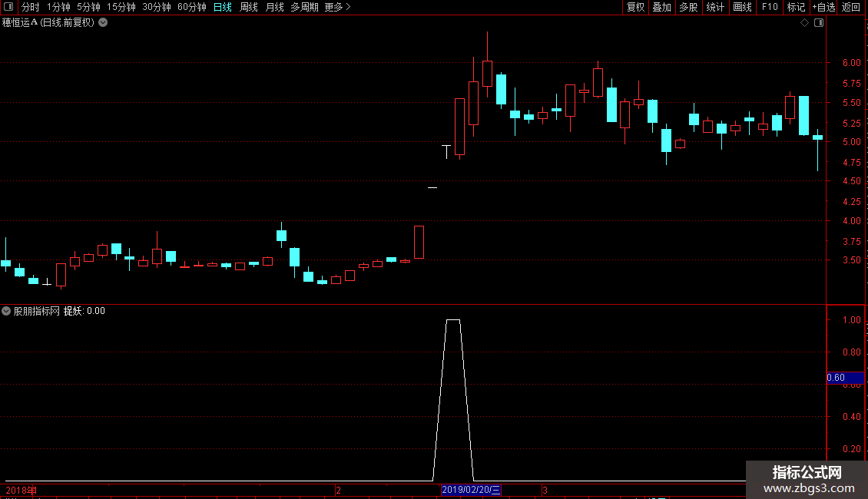The image size is (868, 499).
Task: Click the 穗恒运A (日线.前复权) title
Action: click(x=48, y=23)
